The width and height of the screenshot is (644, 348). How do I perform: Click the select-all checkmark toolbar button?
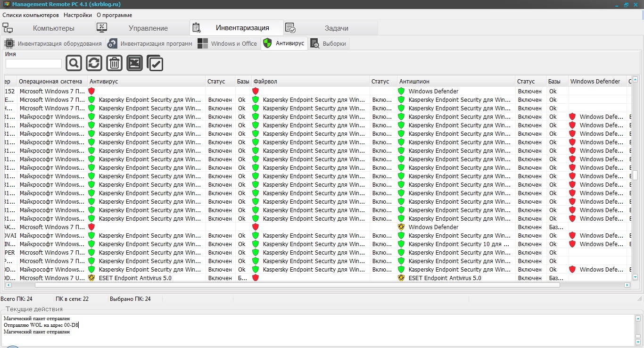155,63
